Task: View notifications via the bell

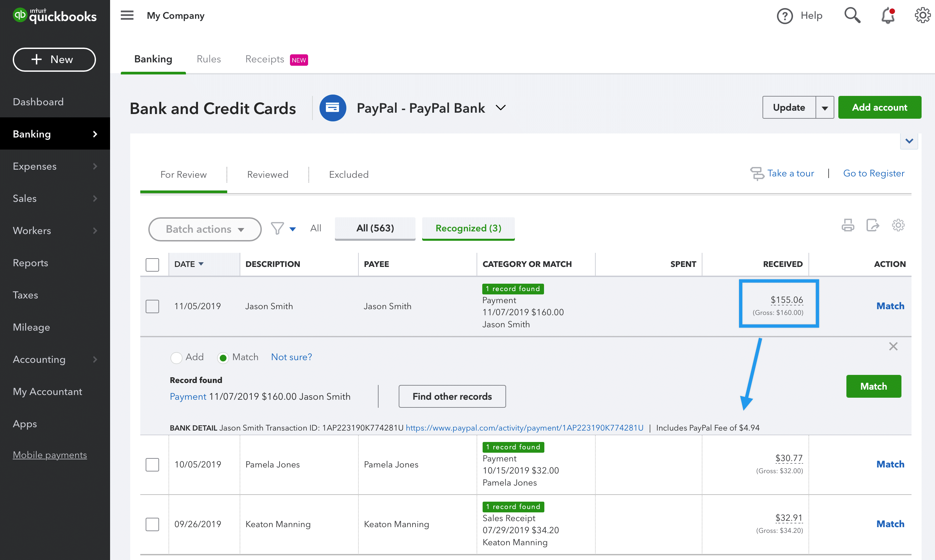Action: click(887, 15)
